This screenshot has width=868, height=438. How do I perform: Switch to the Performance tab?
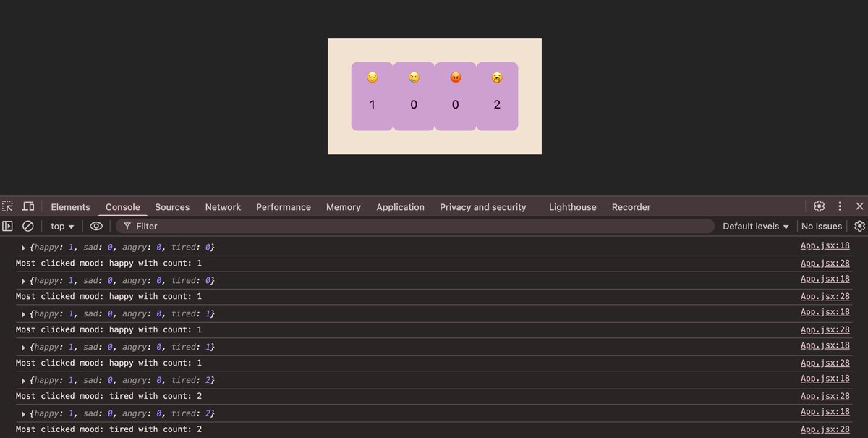pyautogui.click(x=284, y=207)
